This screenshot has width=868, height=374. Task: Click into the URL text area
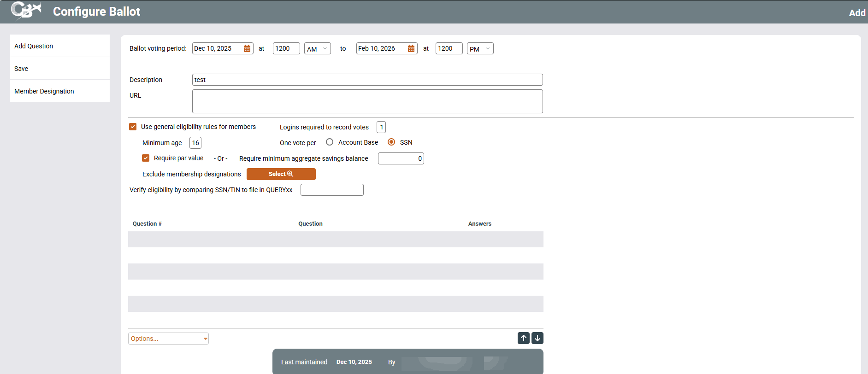[x=367, y=101]
